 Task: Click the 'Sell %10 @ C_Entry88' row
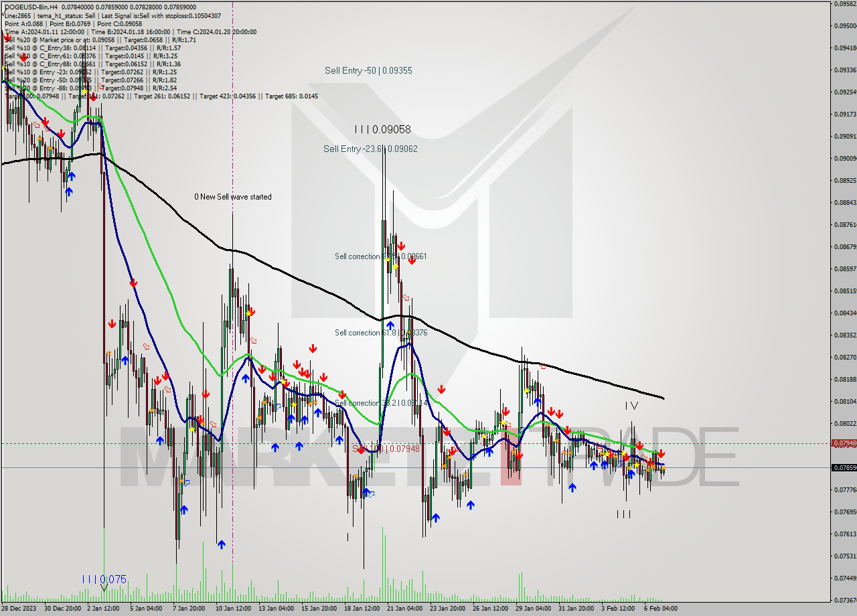click(92, 64)
